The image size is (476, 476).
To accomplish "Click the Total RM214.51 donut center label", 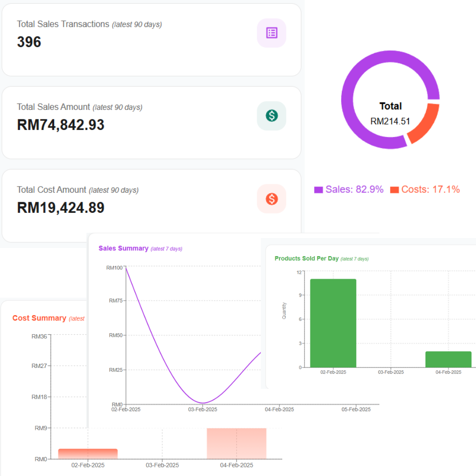I will [x=390, y=113].
